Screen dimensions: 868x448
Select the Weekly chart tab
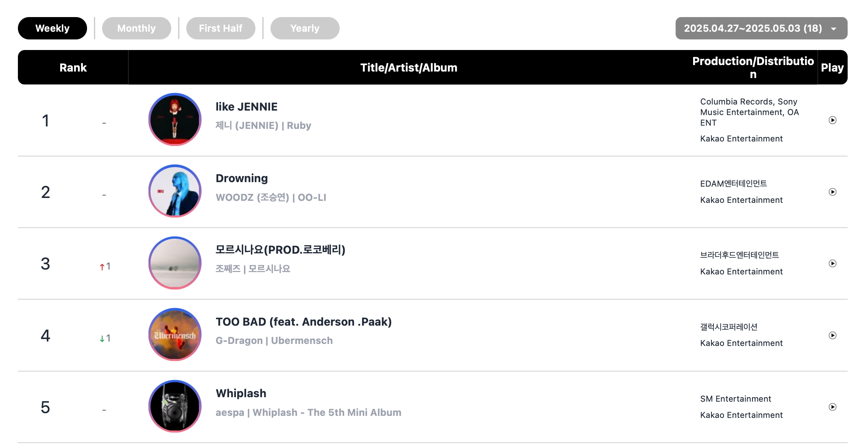pyautogui.click(x=52, y=28)
